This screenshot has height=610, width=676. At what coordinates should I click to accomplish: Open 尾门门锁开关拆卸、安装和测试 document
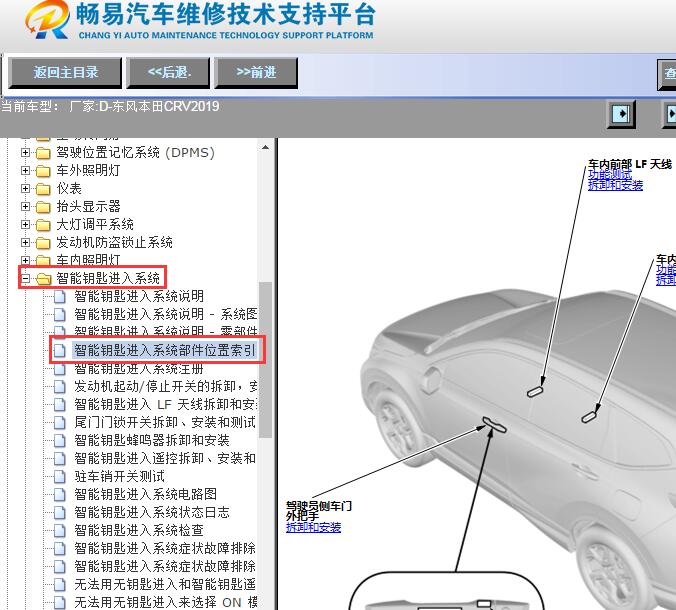pos(165,422)
